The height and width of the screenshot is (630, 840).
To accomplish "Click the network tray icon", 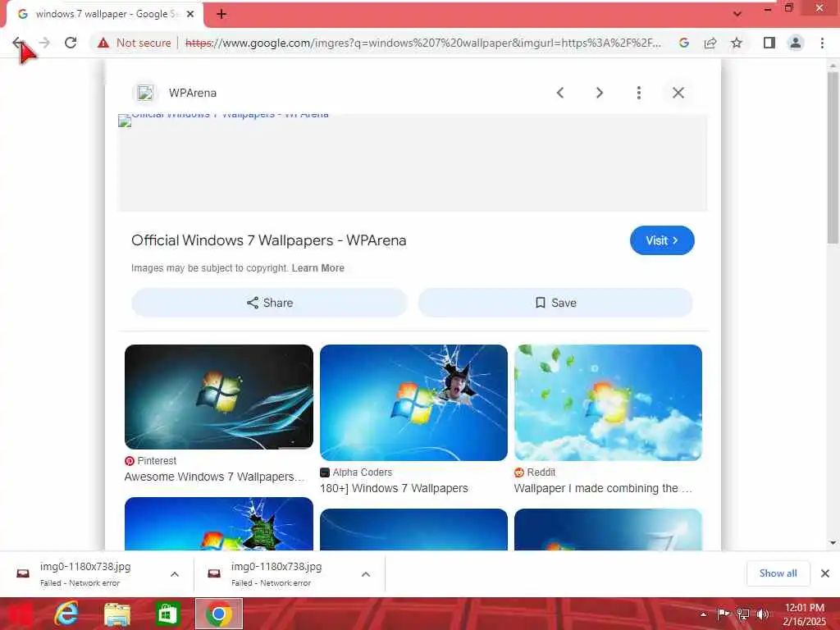I will click(743, 614).
